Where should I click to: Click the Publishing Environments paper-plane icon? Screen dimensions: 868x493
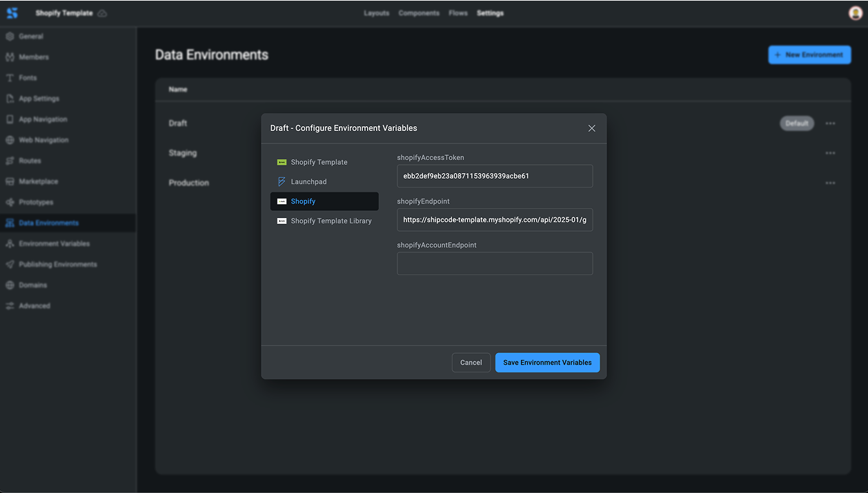click(x=10, y=264)
